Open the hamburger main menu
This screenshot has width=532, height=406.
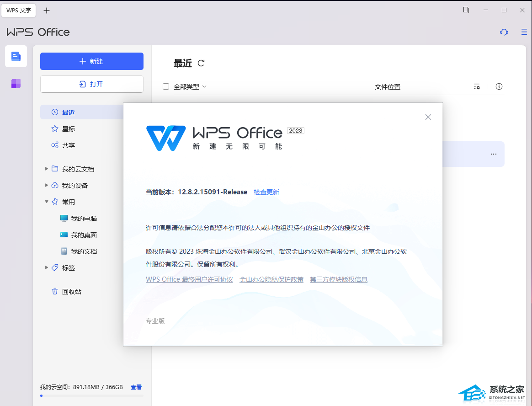point(524,32)
